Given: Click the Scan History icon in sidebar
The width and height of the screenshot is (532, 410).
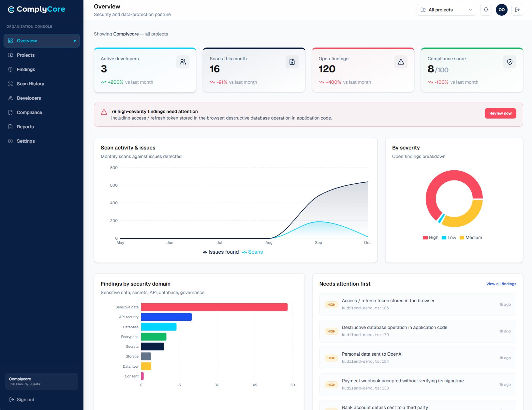Looking at the screenshot, I should click(10, 84).
